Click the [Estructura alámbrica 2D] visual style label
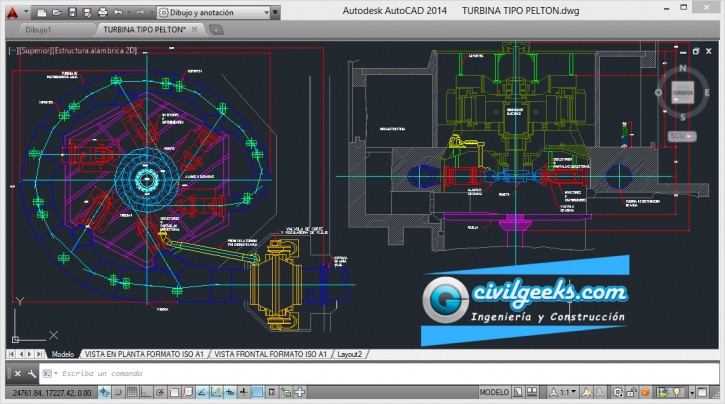 [96, 48]
